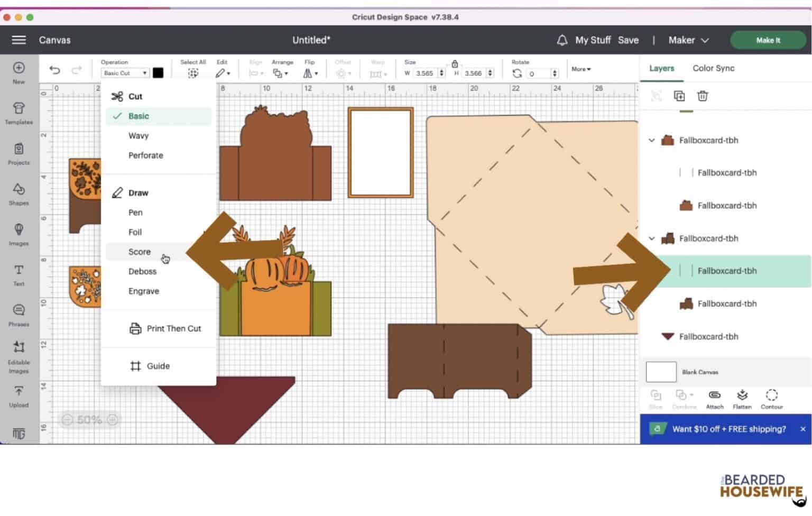This screenshot has height=516, width=812.
Task: Click the Attach tool
Action: [x=714, y=399]
